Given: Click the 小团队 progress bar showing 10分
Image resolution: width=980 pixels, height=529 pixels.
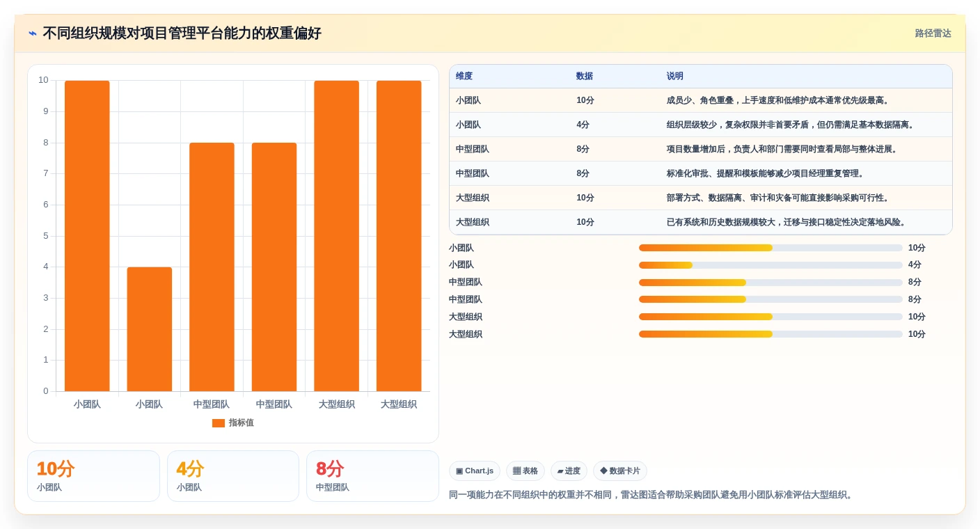Looking at the screenshot, I should pos(770,248).
